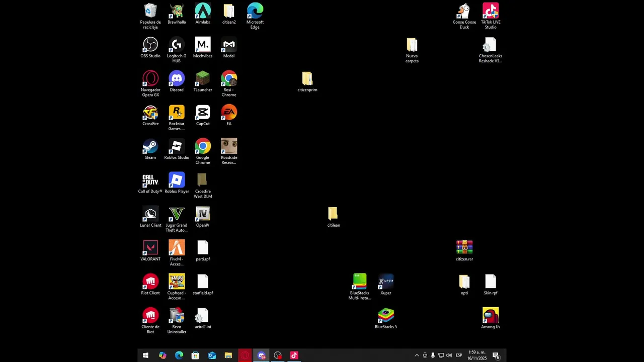Select the Lunar Client shortcut
Viewport: 644px width, 362px height.
pyautogui.click(x=150, y=217)
